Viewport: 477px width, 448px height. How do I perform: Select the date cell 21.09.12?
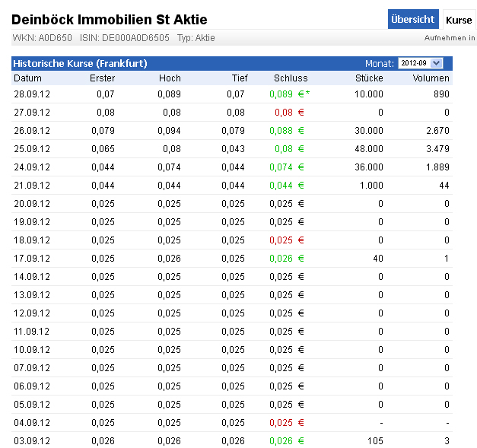(x=32, y=186)
